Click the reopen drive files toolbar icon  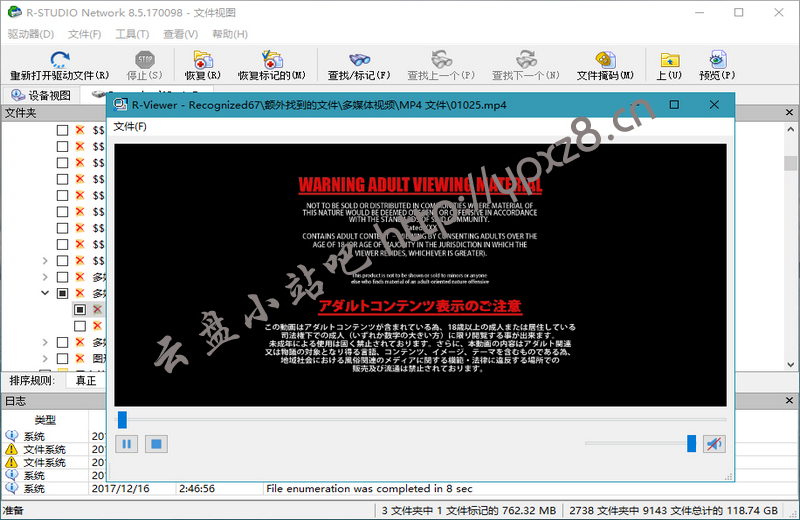[x=59, y=60]
